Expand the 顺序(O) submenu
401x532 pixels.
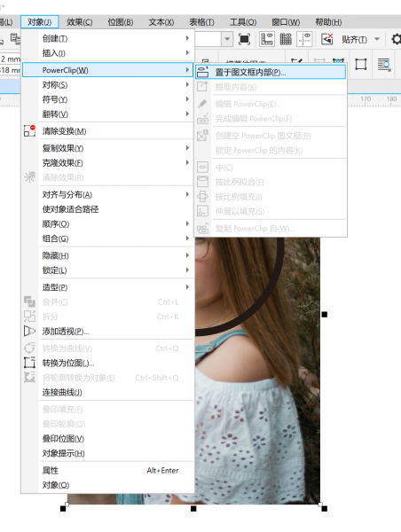[107, 224]
